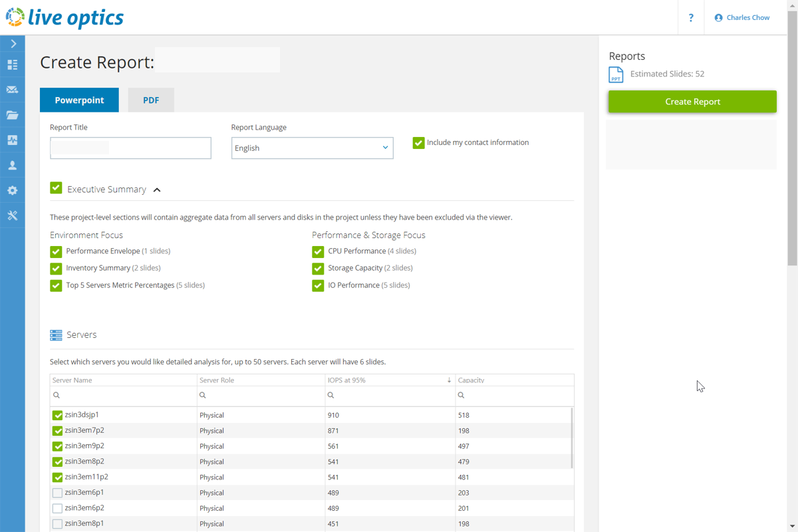Click the Server Role column header
Screen dimensions: 798x532
tap(261, 380)
